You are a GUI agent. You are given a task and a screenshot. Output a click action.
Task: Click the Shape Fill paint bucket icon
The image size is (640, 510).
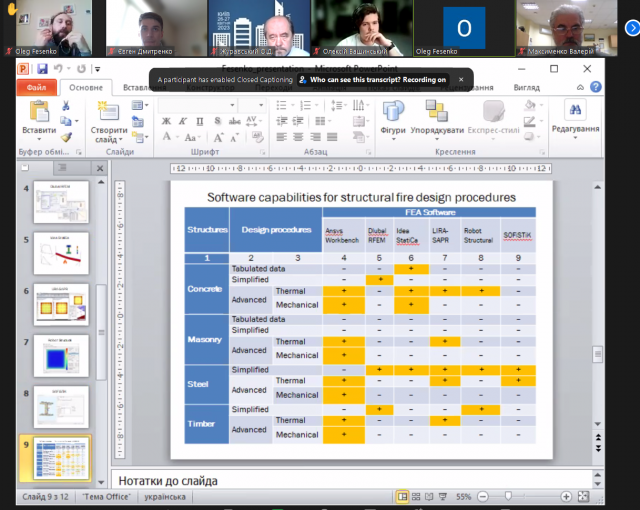tap(530, 105)
